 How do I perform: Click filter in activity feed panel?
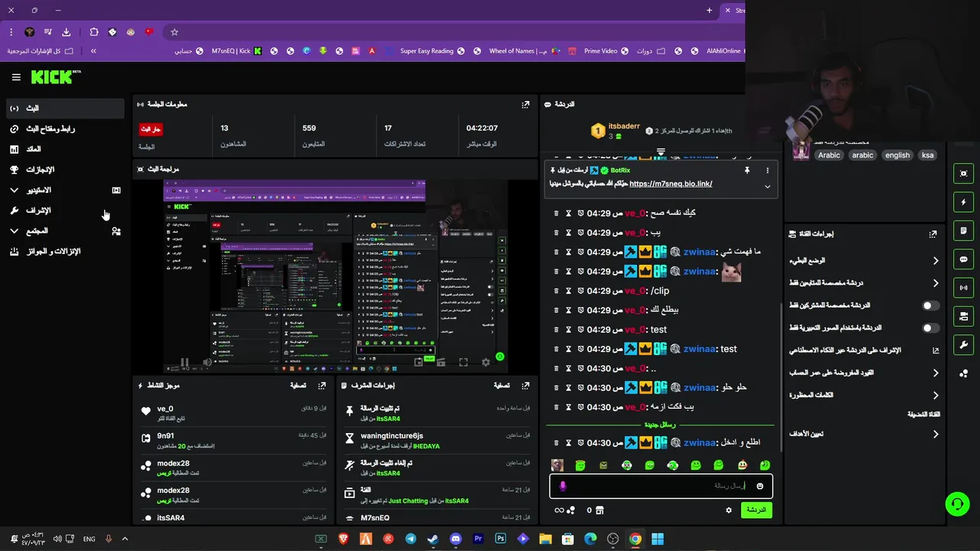pos(298,386)
